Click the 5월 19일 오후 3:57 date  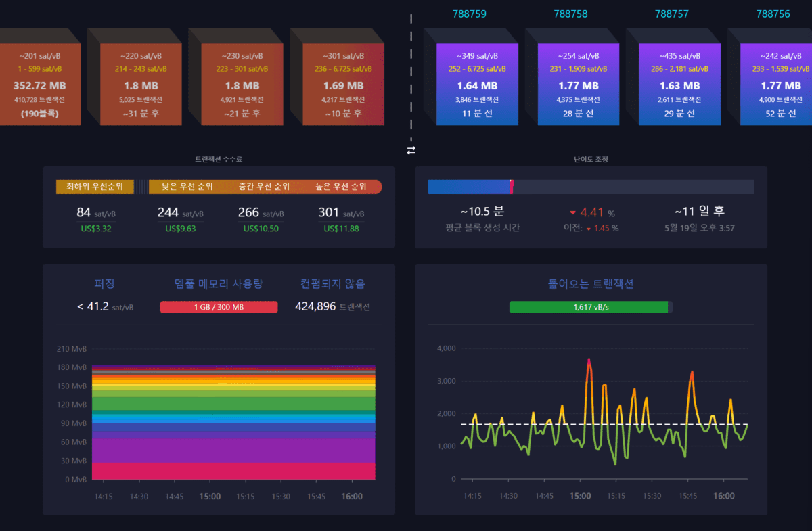coord(700,228)
